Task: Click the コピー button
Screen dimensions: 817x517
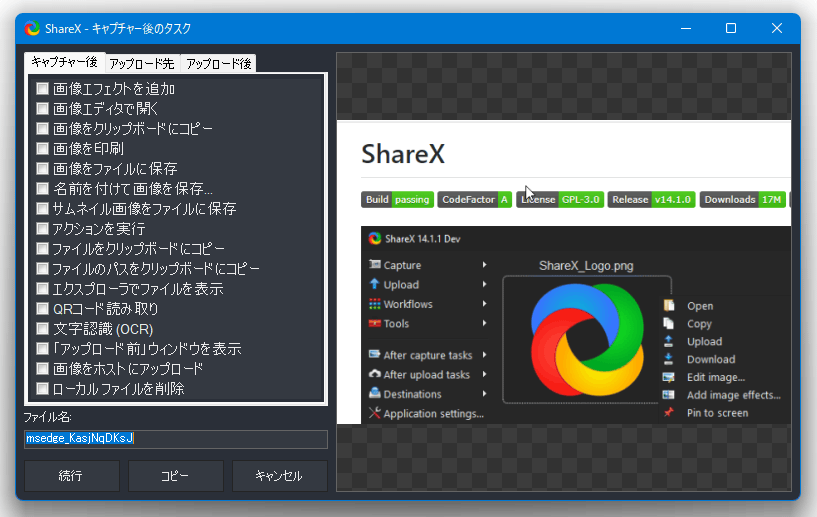Action: pos(176,476)
